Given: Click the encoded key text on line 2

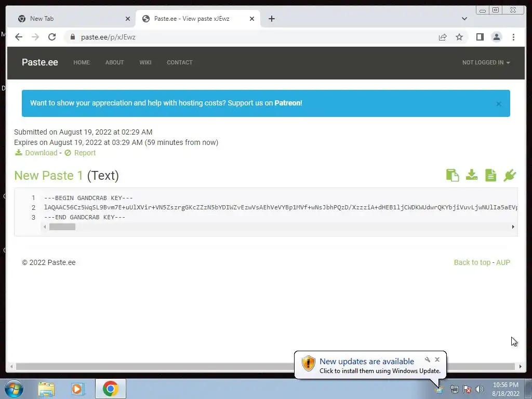Looking at the screenshot, I should pyautogui.click(x=281, y=207).
